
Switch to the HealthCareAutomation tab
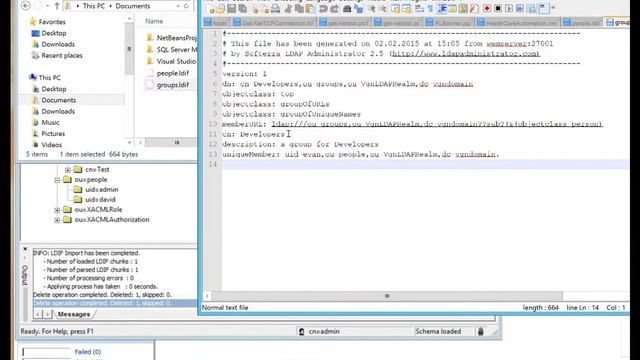pos(519,22)
